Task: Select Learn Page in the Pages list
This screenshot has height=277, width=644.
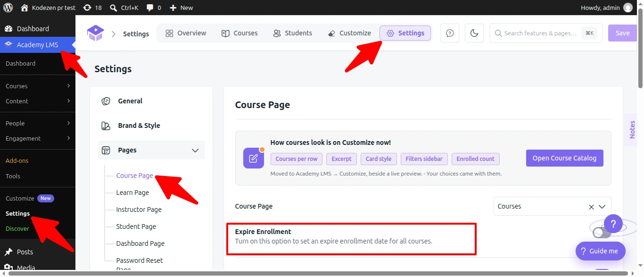Action: pos(132,193)
